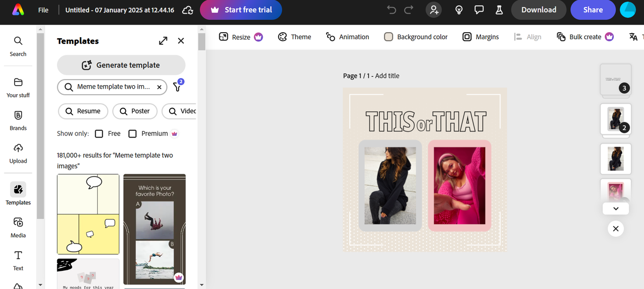Open the Translate tool icon

tap(634, 37)
